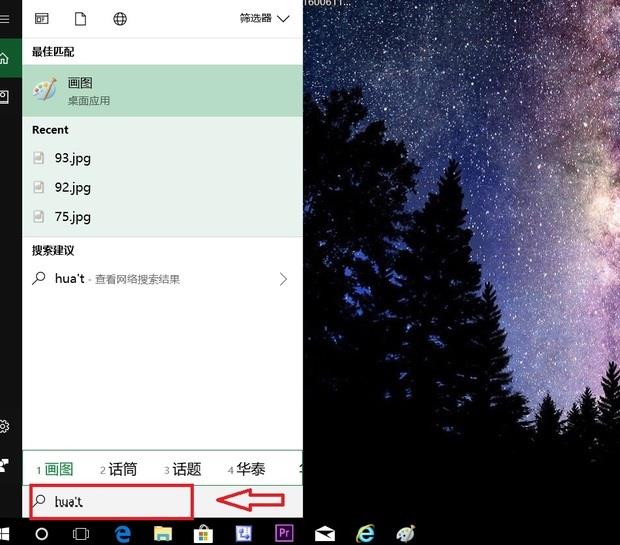The height and width of the screenshot is (545, 620).
Task: Select the Documents filter icon
Action: pos(80,19)
